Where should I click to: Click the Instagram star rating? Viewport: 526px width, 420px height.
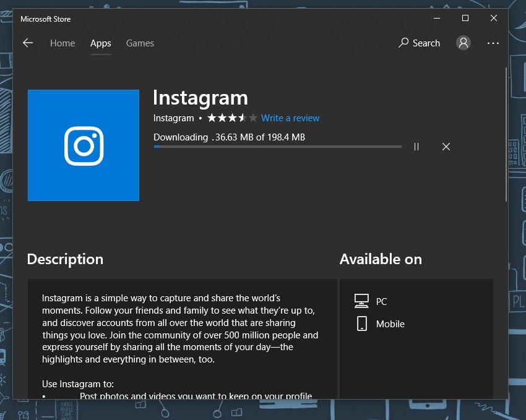pyautogui.click(x=232, y=118)
